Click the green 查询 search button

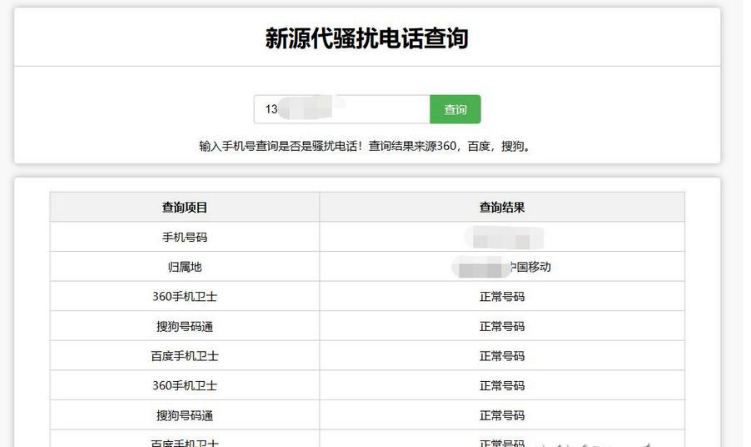pyautogui.click(x=455, y=110)
